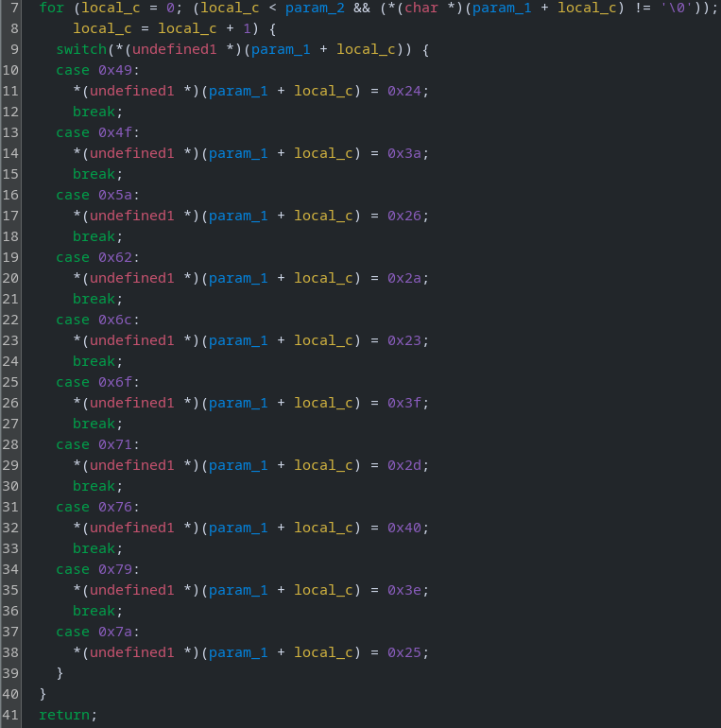The image size is (721, 728).
Task: Click the assigned value 0x3f
Action: click(404, 403)
